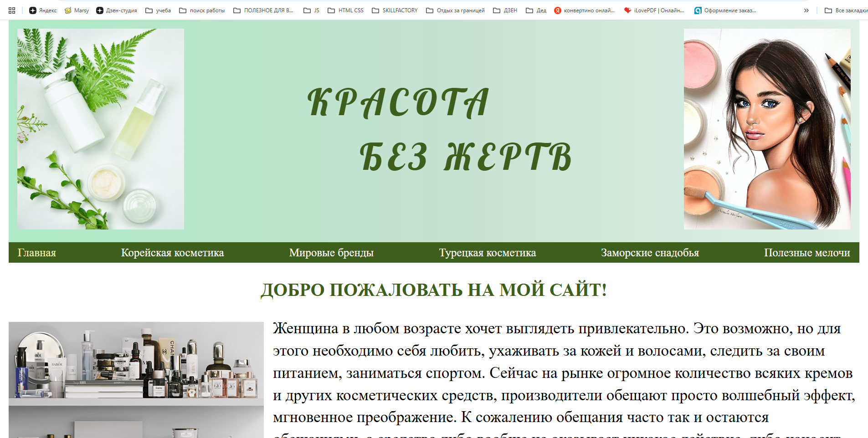Switch to the Корейская косметика section
Viewport: 868px width, 438px height.
point(172,253)
